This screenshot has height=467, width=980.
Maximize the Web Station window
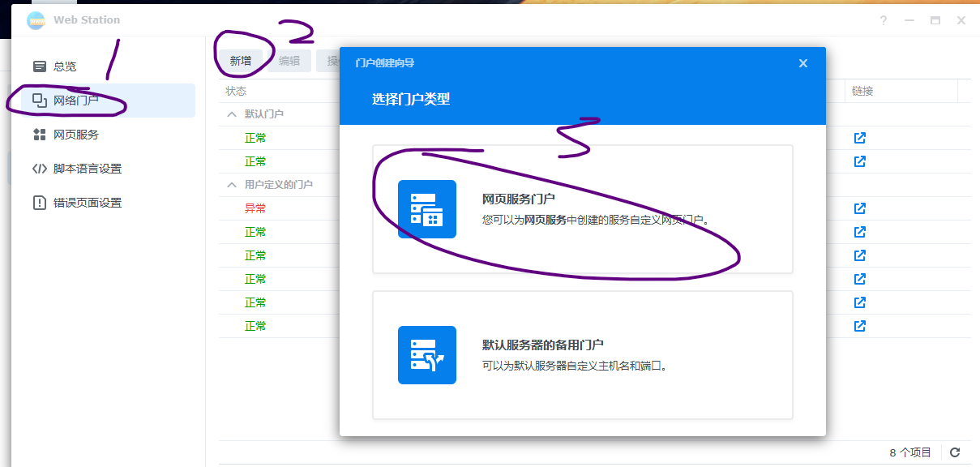[x=935, y=20]
